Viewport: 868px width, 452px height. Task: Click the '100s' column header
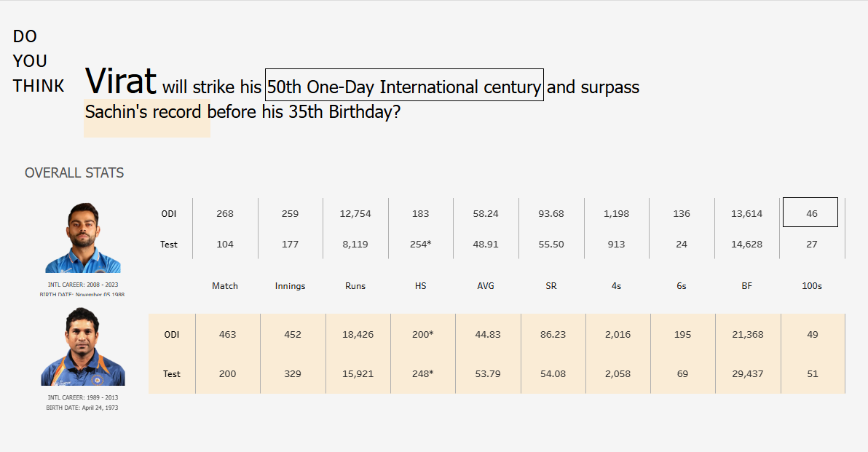(x=812, y=286)
